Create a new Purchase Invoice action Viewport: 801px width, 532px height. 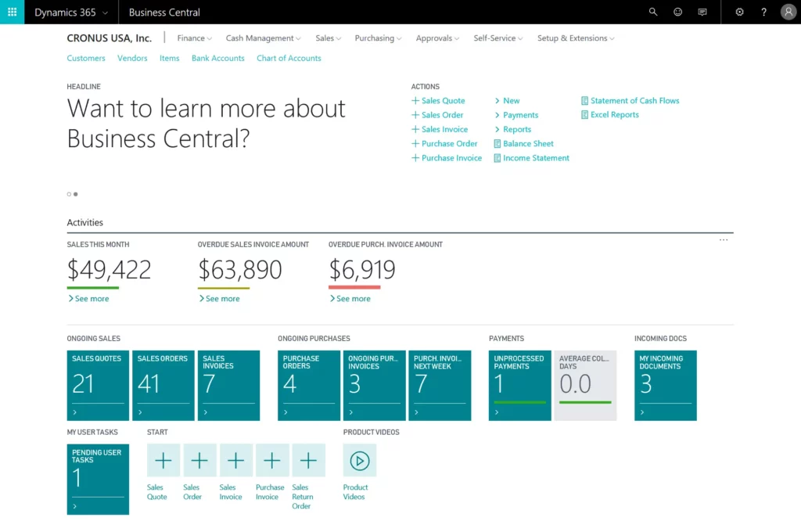coord(447,158)
